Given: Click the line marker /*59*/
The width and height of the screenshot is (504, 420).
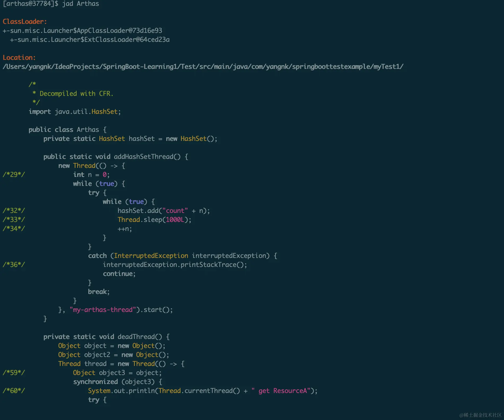Looking at the screenshot, I should click(14, 373).
